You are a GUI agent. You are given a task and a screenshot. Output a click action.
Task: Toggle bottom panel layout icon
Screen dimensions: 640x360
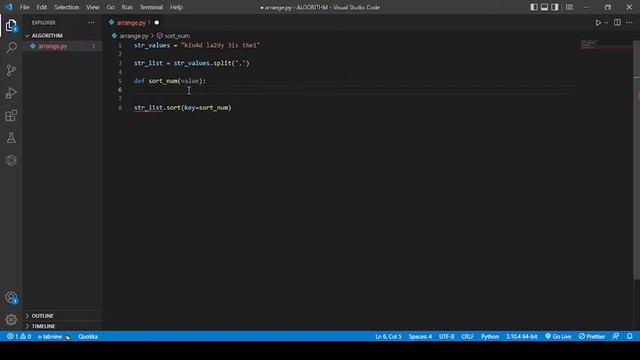click(x=544, y=7)
